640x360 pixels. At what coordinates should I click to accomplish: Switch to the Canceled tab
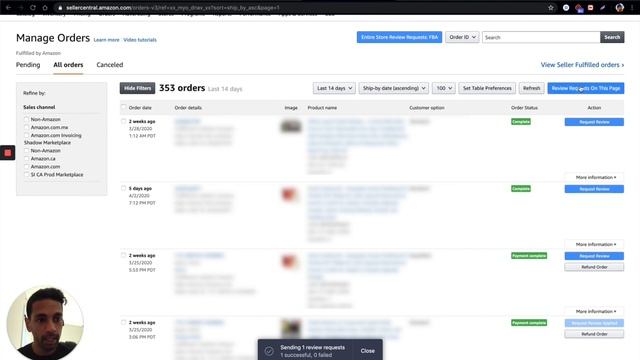(110, 64)
